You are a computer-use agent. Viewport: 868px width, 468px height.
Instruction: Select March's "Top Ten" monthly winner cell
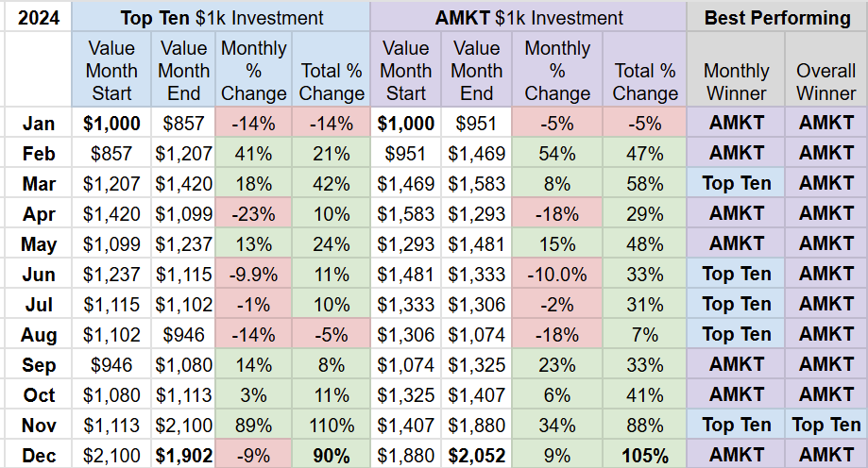[x=736, y=184]
